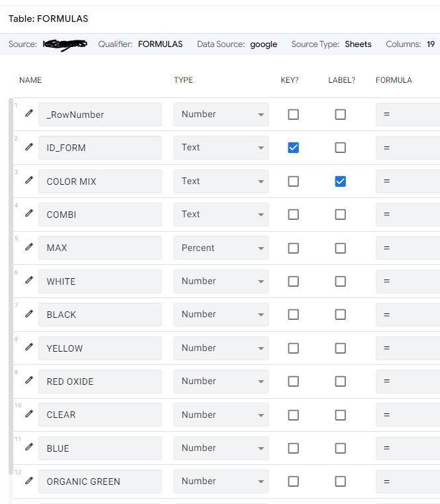Check KEY checkbox for COLOR MIX

pyautogui.click(x=294, y=181)
